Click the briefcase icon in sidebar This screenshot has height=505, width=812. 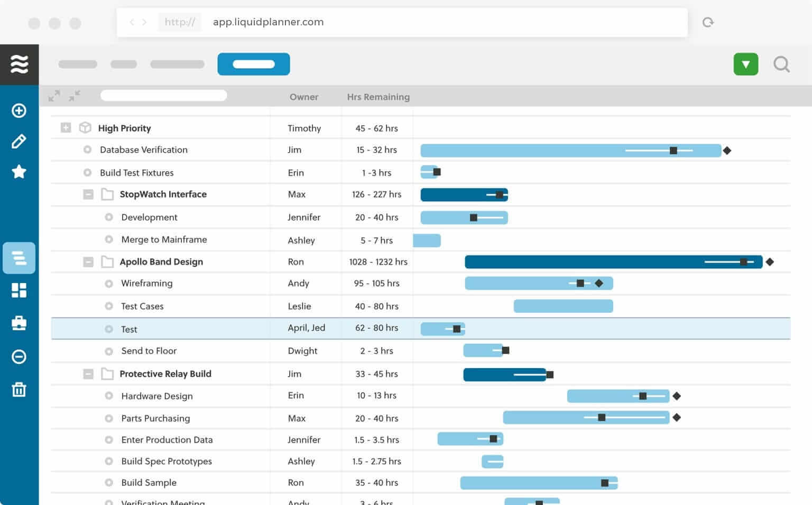(x=19, y=323)
